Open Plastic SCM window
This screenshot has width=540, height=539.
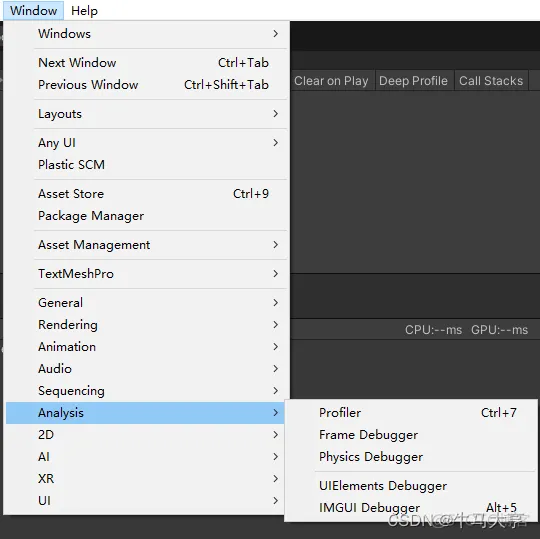pyautogui.click(x=145, y=165)
